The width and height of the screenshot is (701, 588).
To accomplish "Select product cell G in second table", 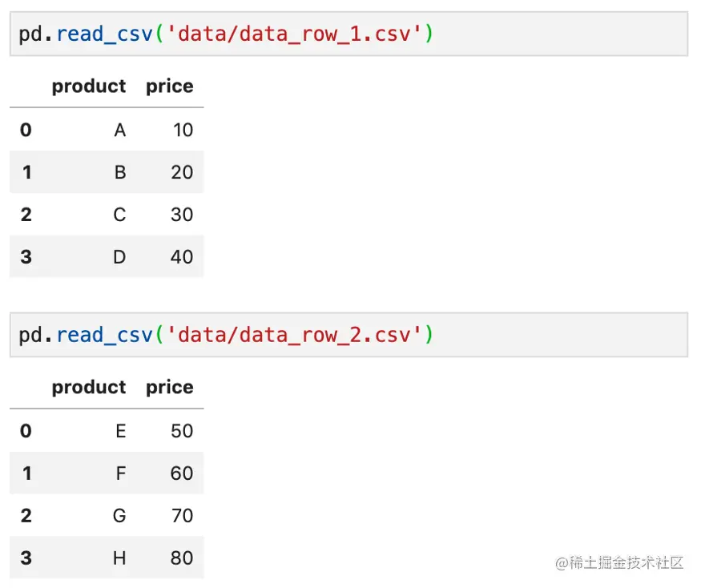I will point(119,516).
